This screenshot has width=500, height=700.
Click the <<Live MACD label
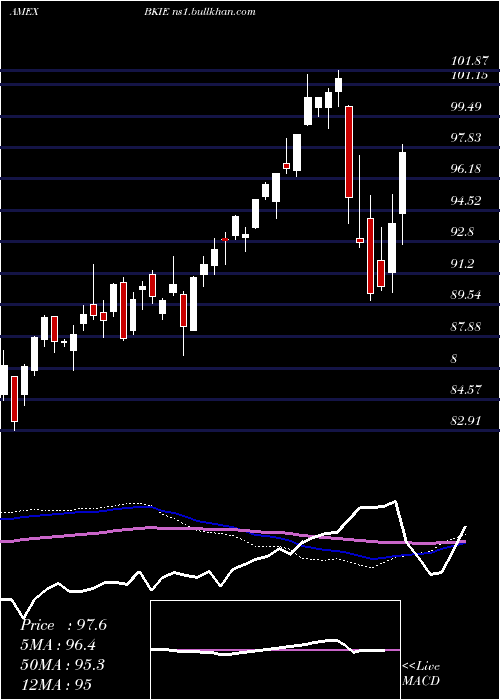[x=421, y=674]
